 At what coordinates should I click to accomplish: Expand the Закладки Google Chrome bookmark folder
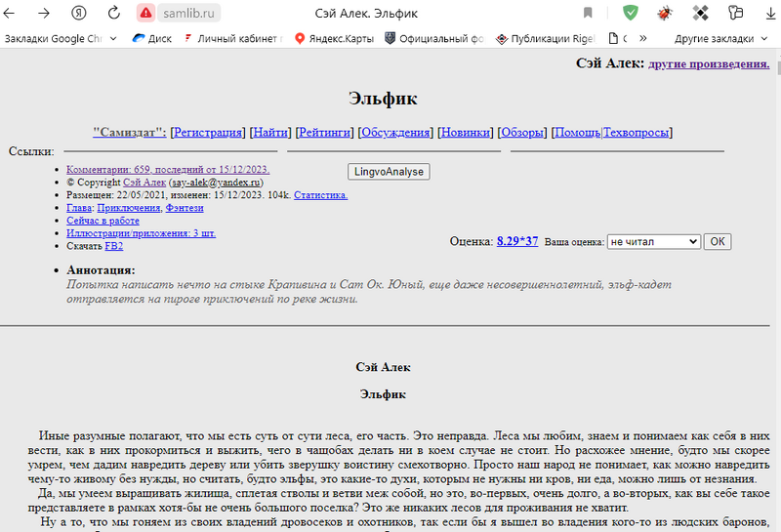[x=61, y=38]
